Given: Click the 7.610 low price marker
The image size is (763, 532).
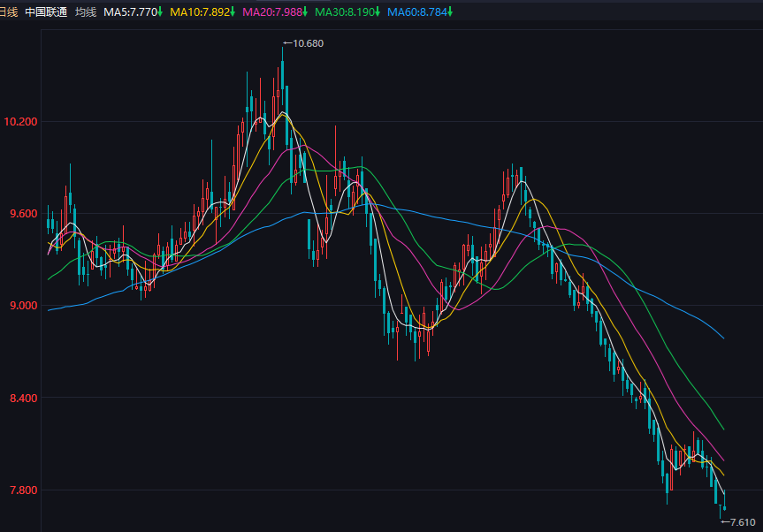Looking at the screenshot, I should [x=738, y=522].
